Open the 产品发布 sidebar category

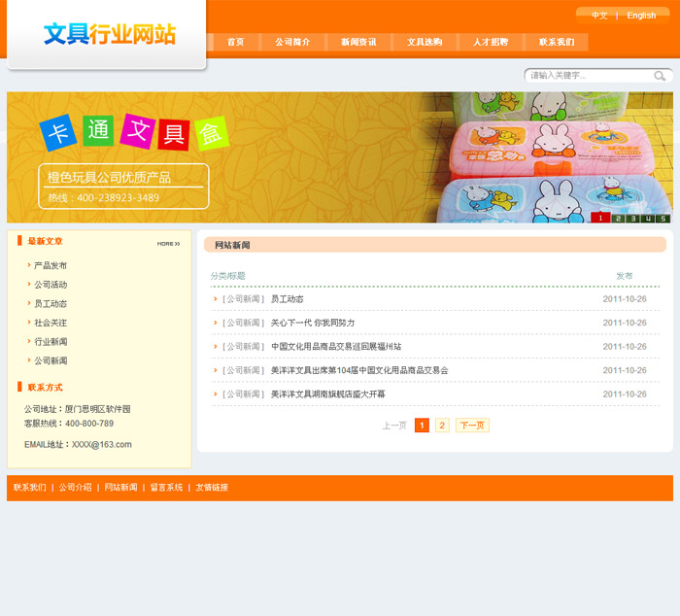pos(51,265)
